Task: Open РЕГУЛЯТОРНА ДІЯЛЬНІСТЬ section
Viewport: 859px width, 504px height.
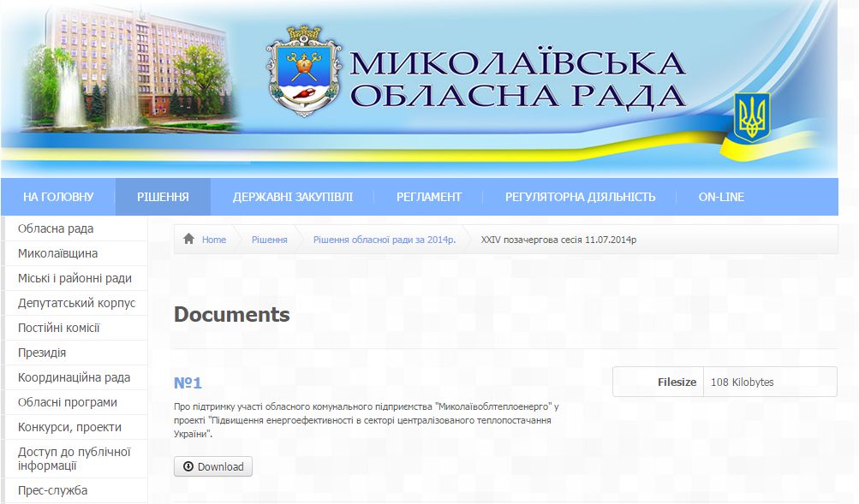Action: (580, 197)
